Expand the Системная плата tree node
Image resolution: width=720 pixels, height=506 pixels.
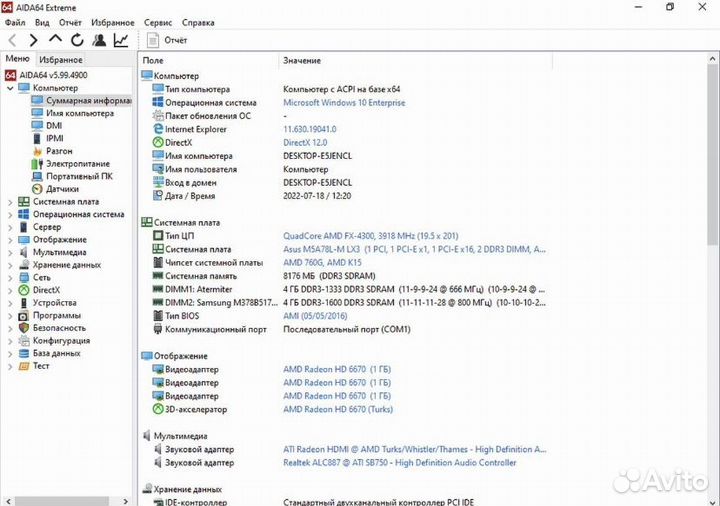pyautogui.click(x=11, y=202)
